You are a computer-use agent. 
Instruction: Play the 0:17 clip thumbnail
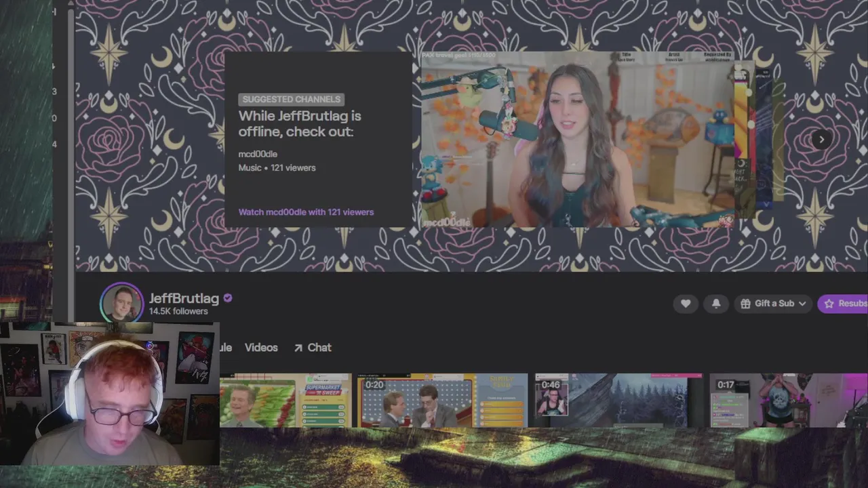tap(789, 401)
